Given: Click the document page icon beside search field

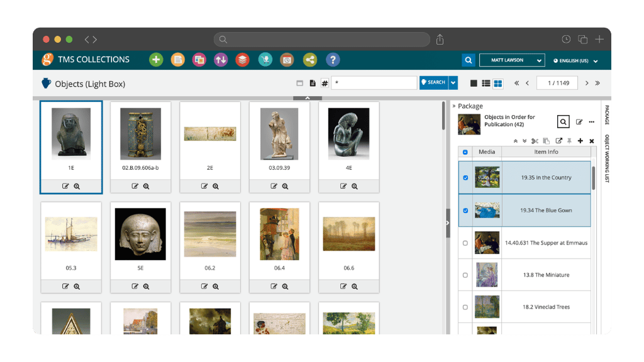Looking at the screenshot, I should tap(313, 84).
